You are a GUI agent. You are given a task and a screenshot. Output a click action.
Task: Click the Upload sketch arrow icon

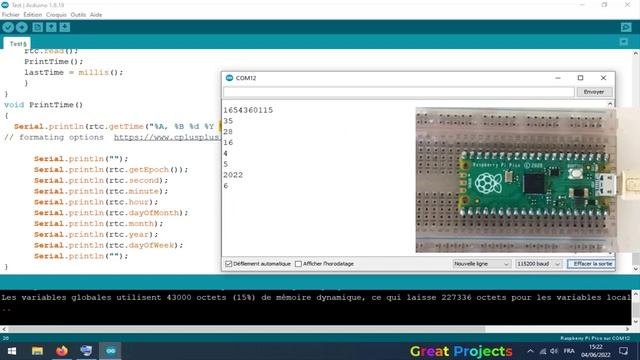coord(22,27)
